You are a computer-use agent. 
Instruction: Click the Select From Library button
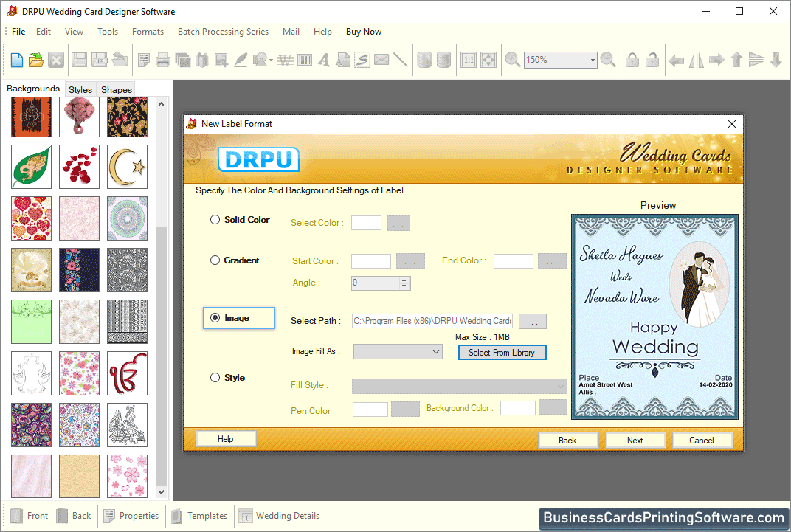(x=502, y=353)
